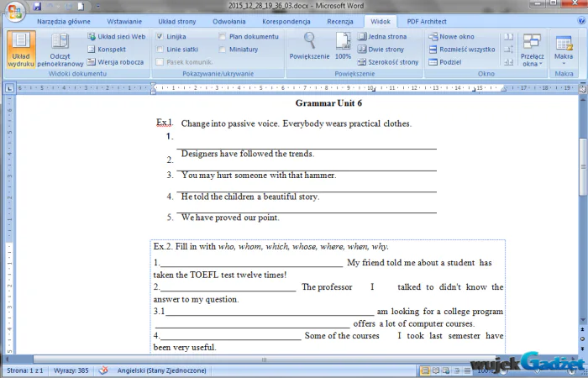This screenshot has height=378, width=588.
Task: Enable the Miniatury thumbnails checkbox
Action: tap(222, 49)
